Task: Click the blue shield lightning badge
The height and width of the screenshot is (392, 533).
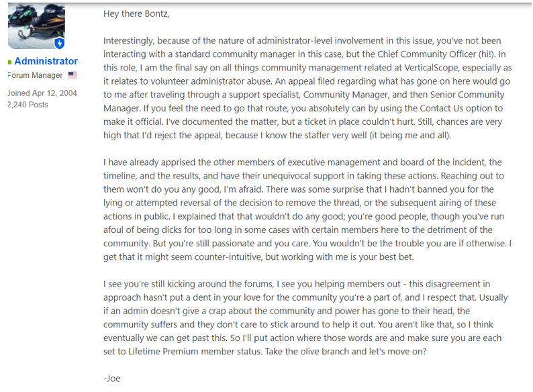Action: tap(60, 43)
